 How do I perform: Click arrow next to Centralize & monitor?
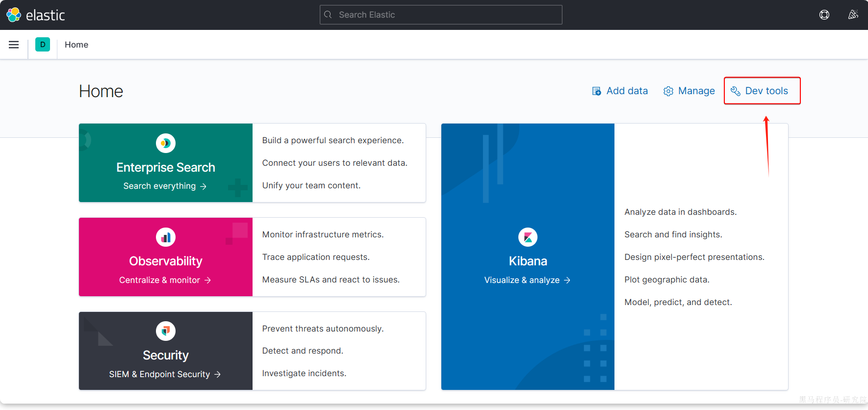point(207,280)
